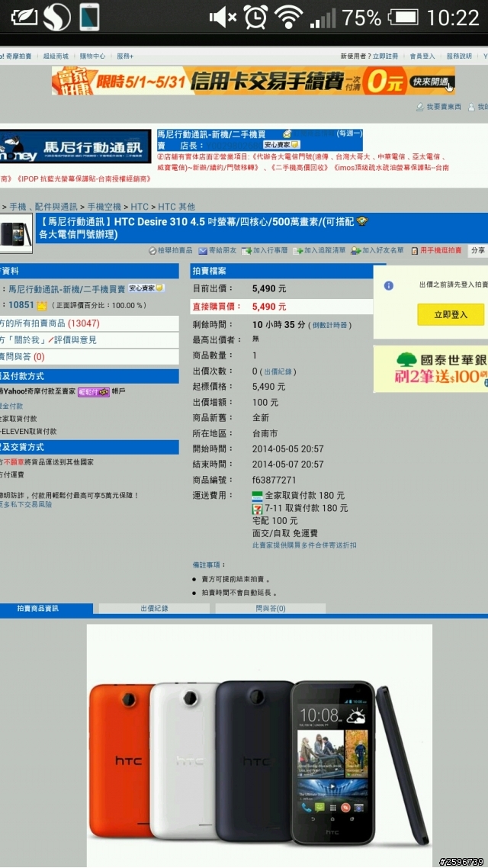488x868 pixels.
Task: Click the battery status bar icon
Action: click(403, 18)
